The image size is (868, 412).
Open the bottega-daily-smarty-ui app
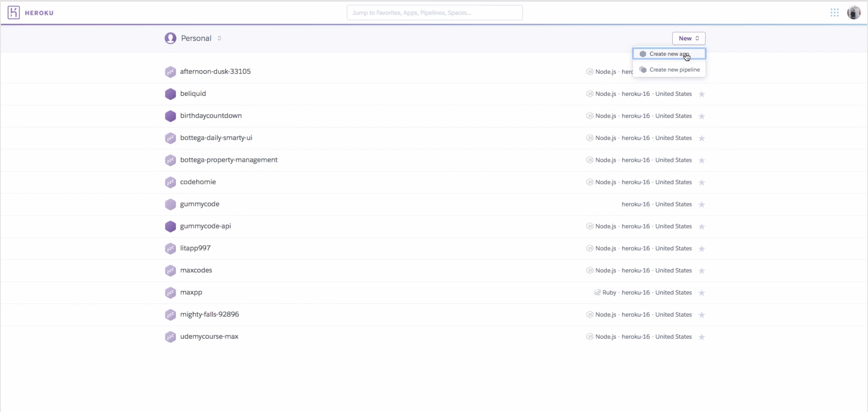pos(216,138)
